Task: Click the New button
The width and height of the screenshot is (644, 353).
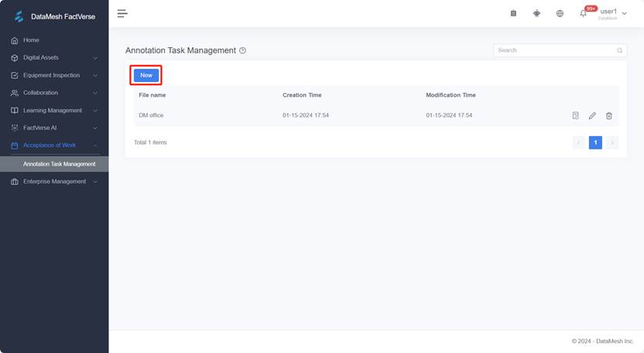Action: 146,75
